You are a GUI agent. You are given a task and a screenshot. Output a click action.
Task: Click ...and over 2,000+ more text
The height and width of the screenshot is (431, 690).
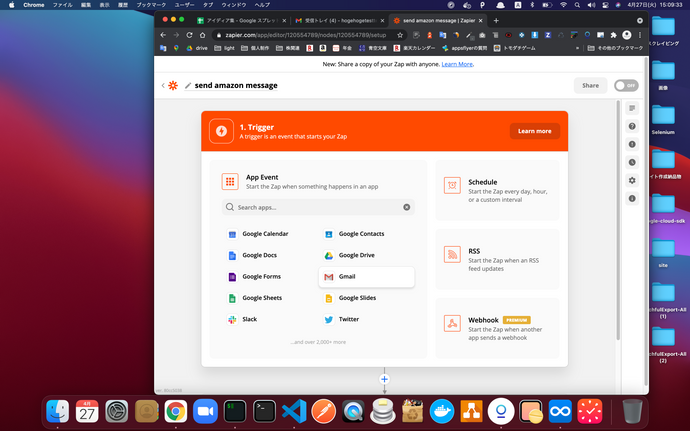pyautogui.click(x=318, y=342)
